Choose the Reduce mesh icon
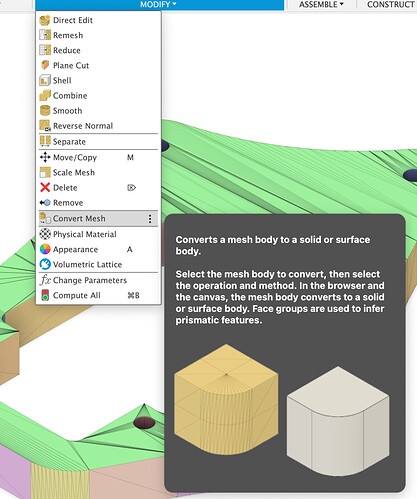 click(45, 50)
